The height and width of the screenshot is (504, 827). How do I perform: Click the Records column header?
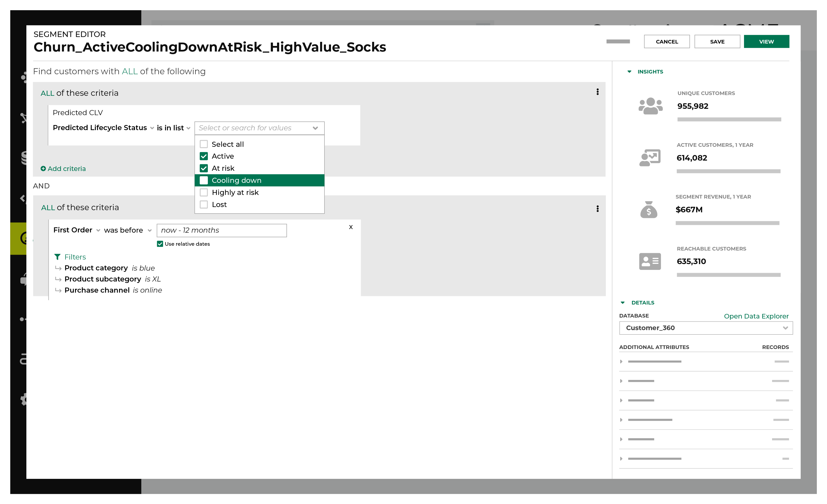[775, 347]
